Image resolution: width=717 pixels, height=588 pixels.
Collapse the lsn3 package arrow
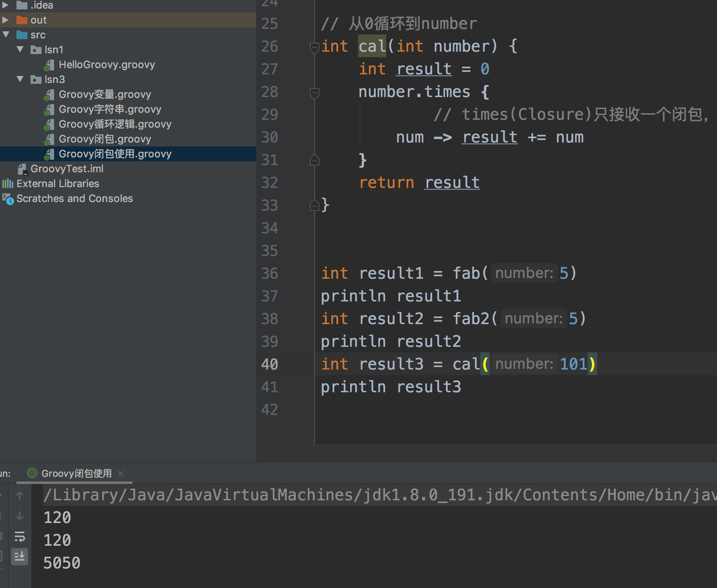(20, 79)
